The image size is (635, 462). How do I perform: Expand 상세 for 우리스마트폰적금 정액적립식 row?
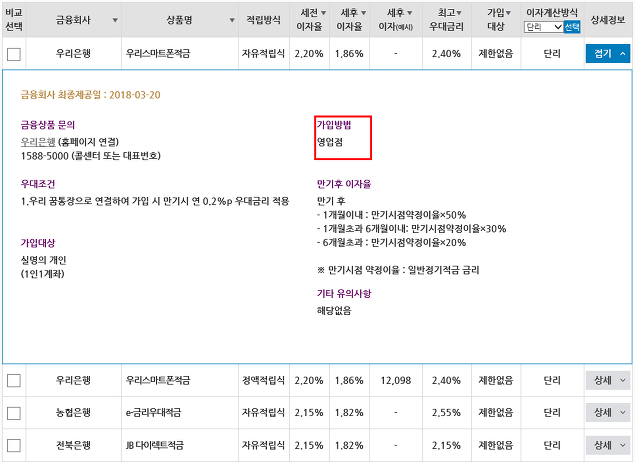tap(607, 381)
